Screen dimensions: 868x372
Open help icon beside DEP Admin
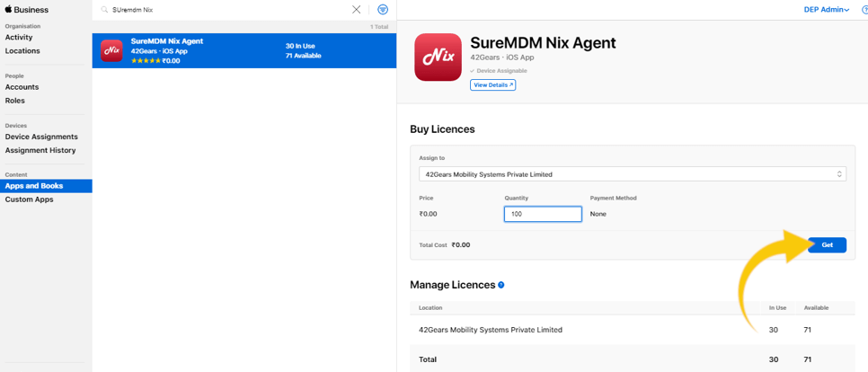point(864,9)
